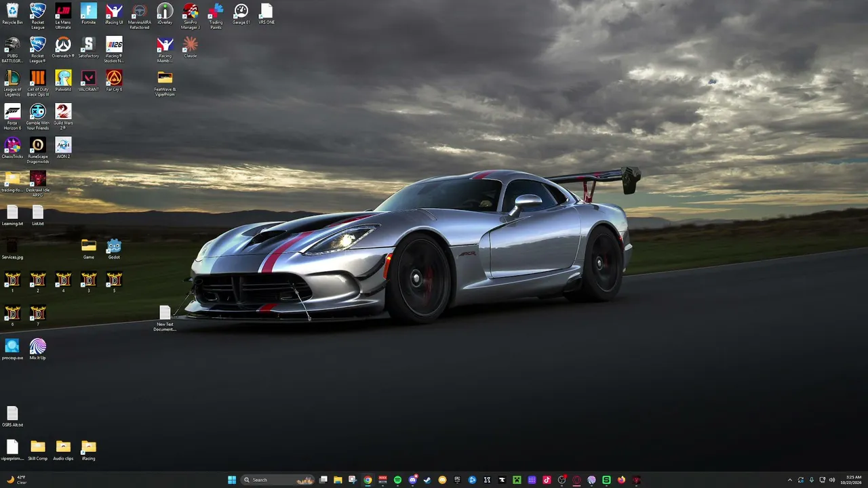Screen dimensions: 868x488
Task: Select the Learning.txt file
Action: [x=12, y=216]
